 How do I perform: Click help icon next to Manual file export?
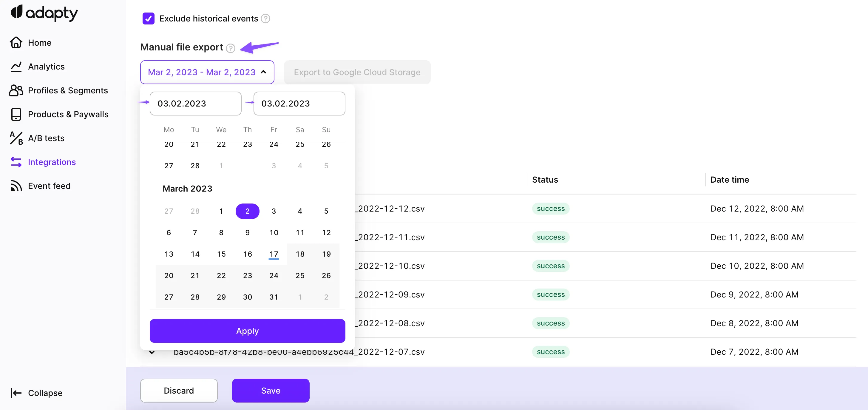coord(231,48)
